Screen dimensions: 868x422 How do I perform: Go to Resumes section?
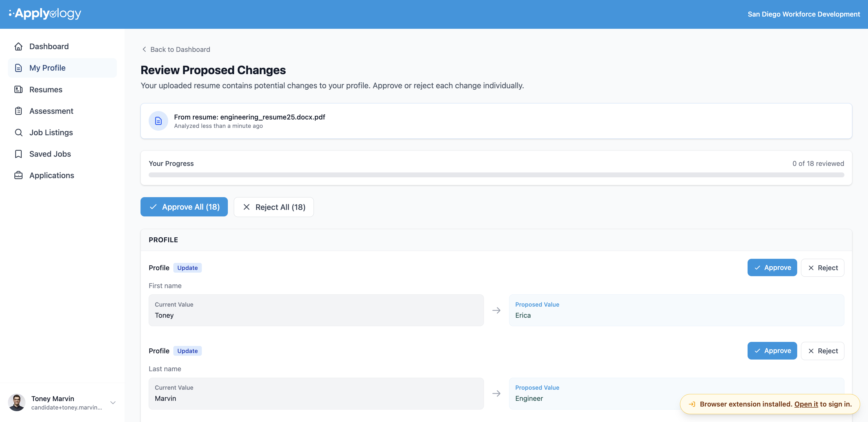62,89
